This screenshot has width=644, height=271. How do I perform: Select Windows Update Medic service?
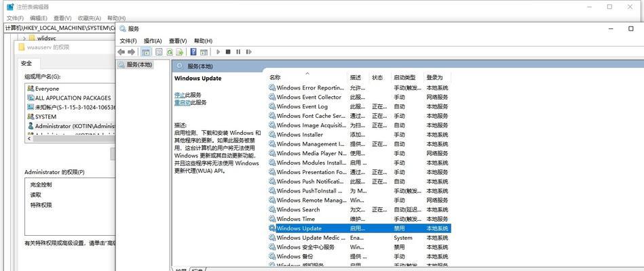(359, 238)
